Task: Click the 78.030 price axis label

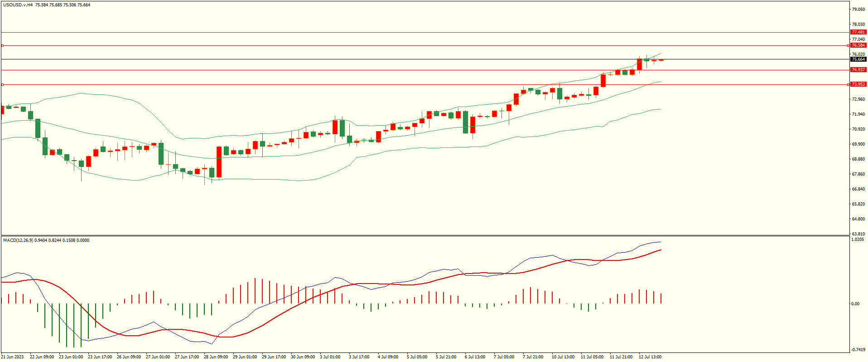Action: pos(858,24)
